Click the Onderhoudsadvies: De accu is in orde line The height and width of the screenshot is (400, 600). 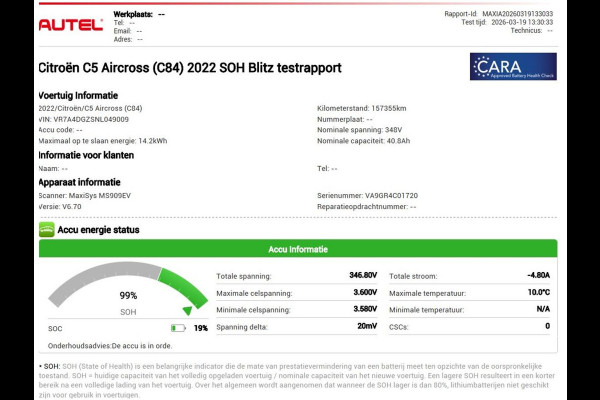coord(110,346)
